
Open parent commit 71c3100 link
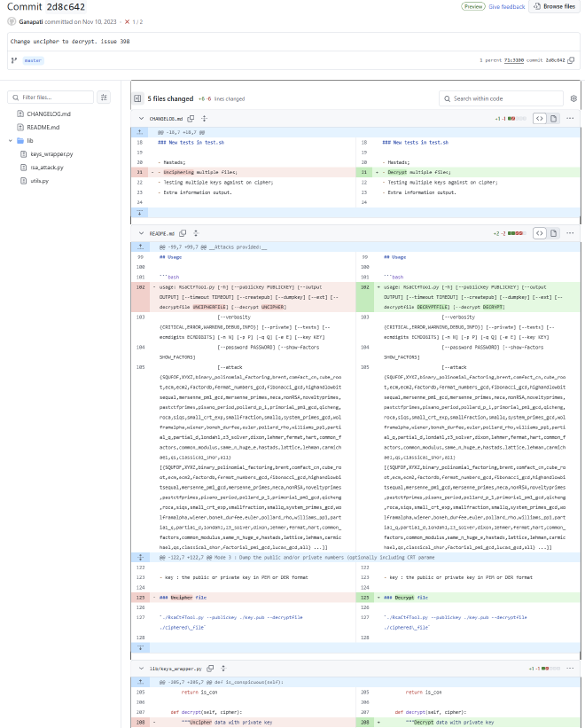(516, 60)
